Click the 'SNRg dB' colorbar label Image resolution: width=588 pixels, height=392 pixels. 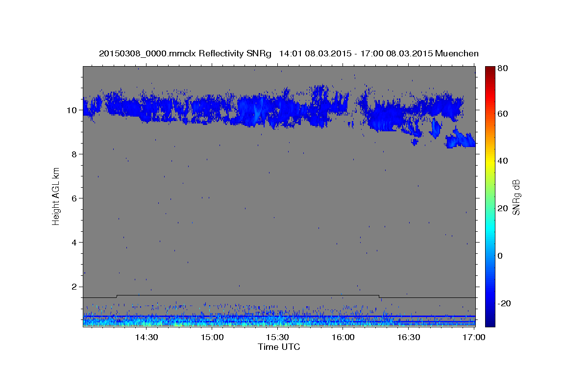(x=516, y=197)
